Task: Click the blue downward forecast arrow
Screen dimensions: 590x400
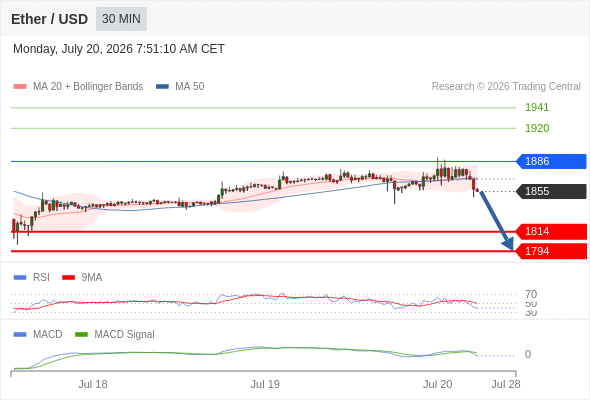Action: 497,221
